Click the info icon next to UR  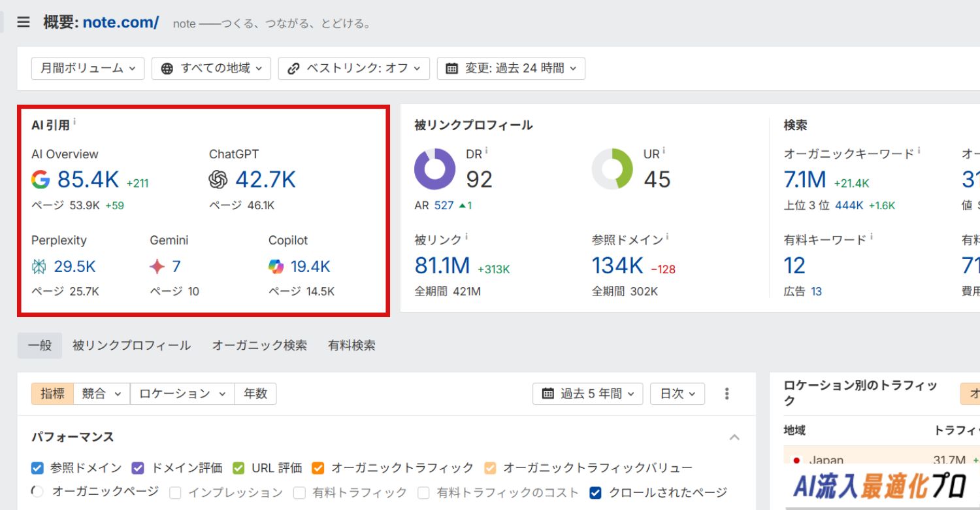tap(664, 150)
